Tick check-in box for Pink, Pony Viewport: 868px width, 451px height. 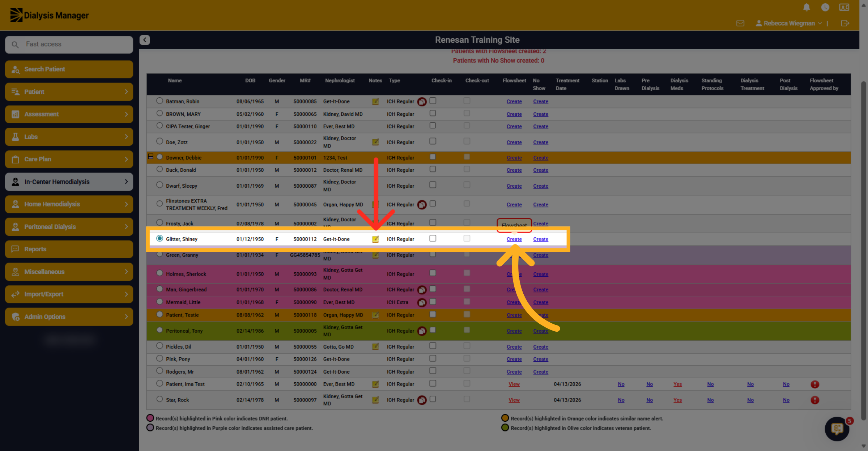click(x=433, y=358)
